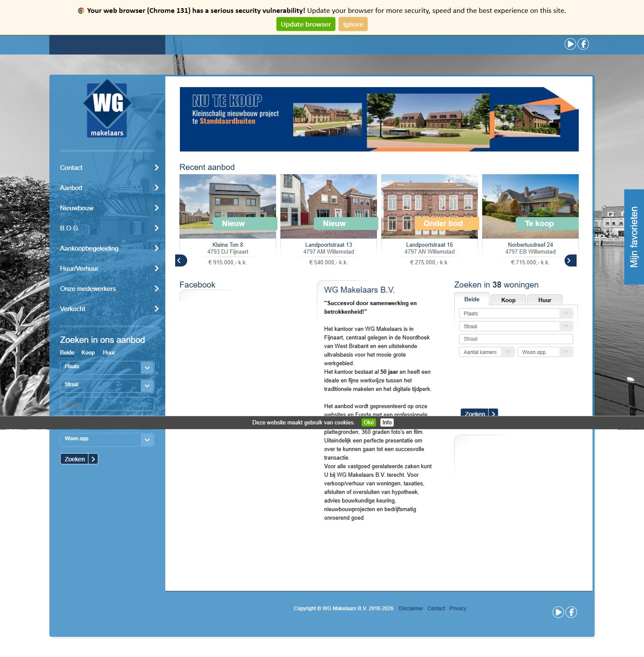Click the Facebook icon in the footer
644x657 pixels.
(571, 612)
